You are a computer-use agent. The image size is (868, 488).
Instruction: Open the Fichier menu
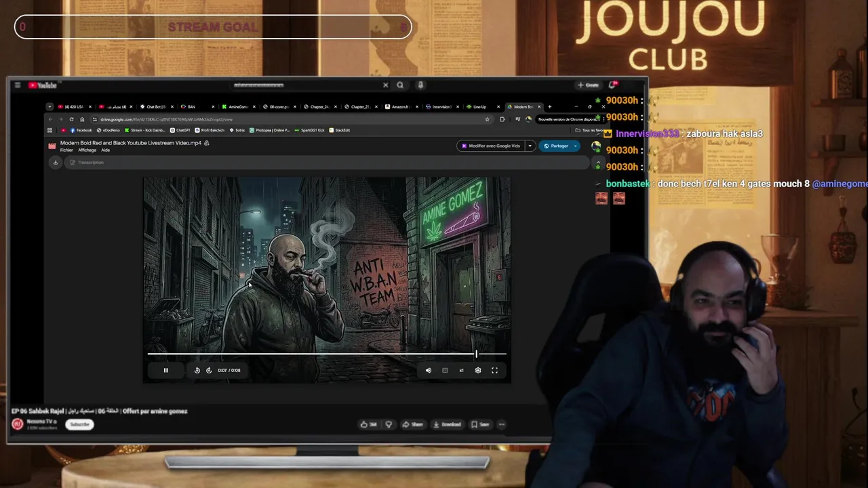coord(66,150)
